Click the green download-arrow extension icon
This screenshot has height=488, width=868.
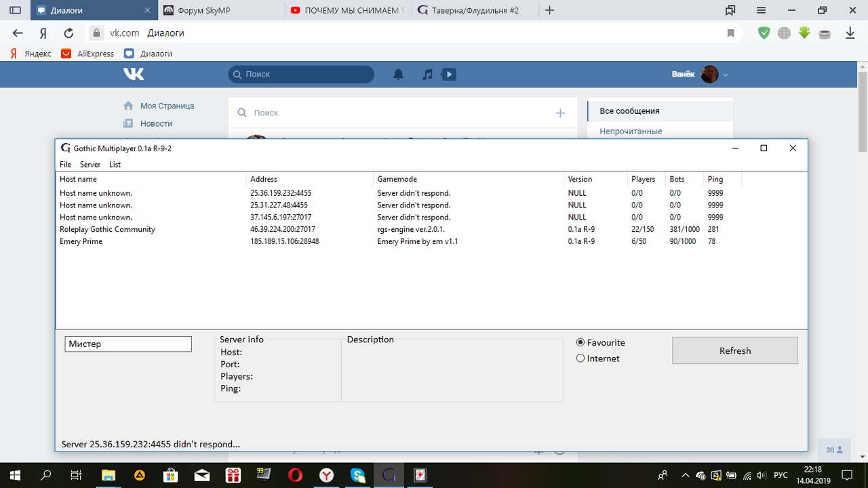[x=804, y=33]
